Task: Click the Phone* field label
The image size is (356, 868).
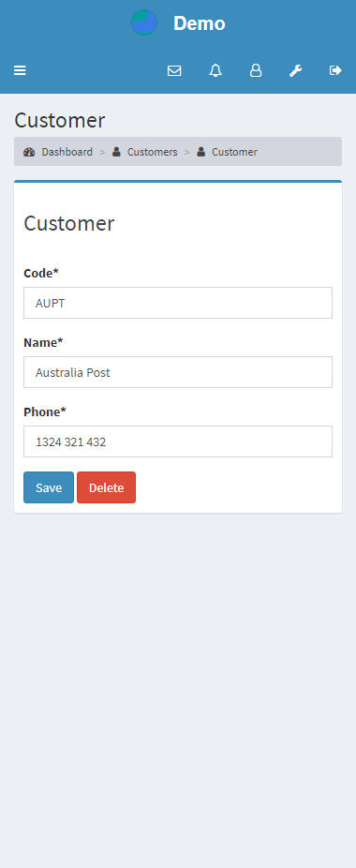Action: 45,412
